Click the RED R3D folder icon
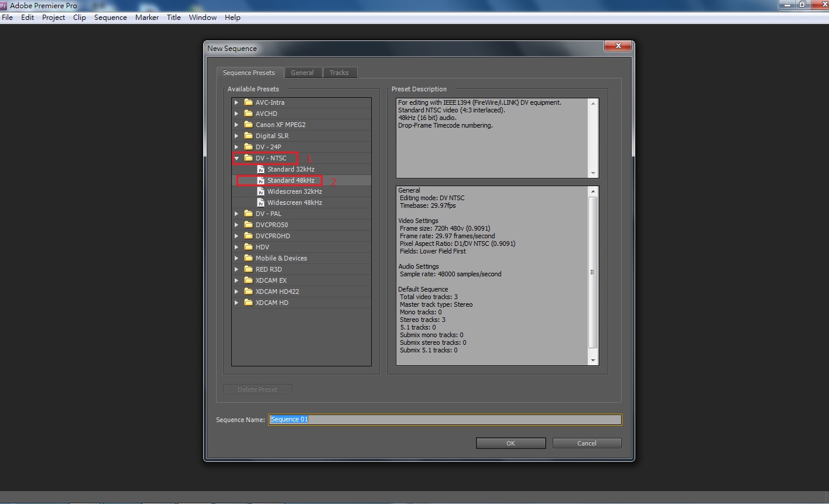Viewport: 829px width, 504px height. click(x=249, y=269)
